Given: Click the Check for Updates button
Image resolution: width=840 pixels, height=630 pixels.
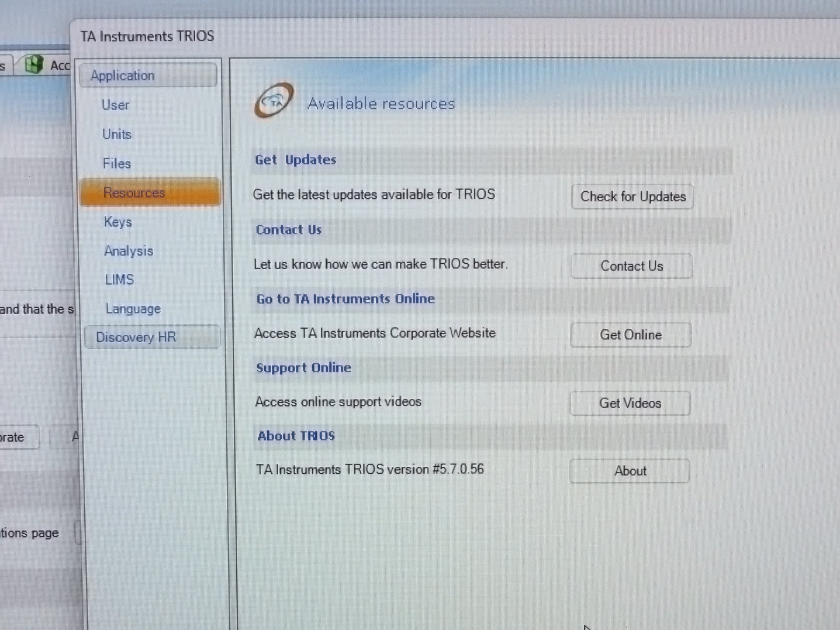Looking at the screenshot, I should click(632, 197).
